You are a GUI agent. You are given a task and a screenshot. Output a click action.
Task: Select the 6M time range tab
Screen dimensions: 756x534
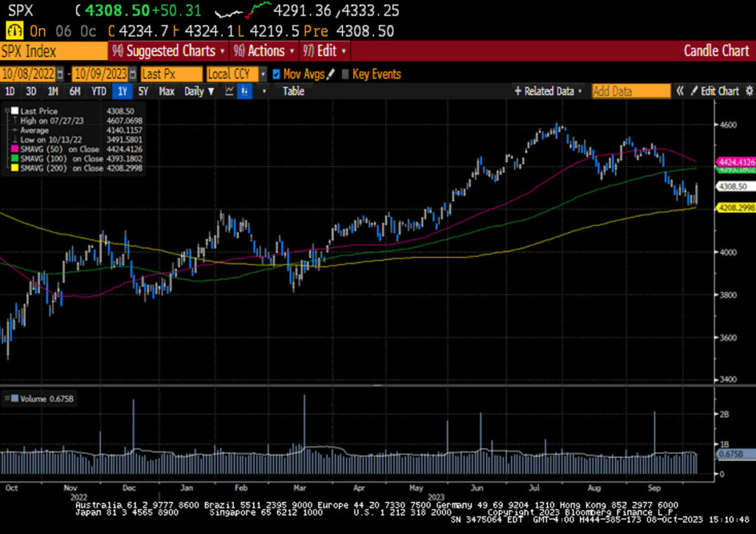click(75, 91)
